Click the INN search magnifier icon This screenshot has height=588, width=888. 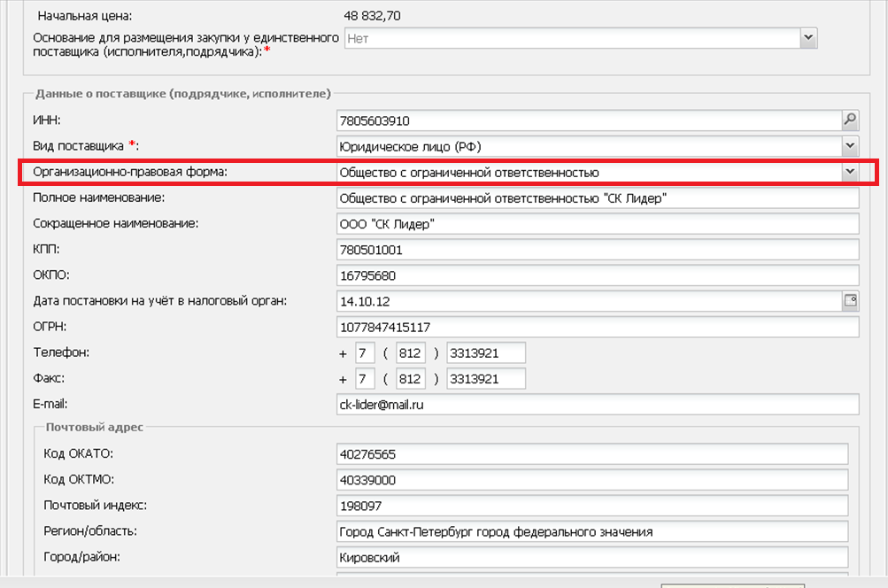[x=850, y=120]
